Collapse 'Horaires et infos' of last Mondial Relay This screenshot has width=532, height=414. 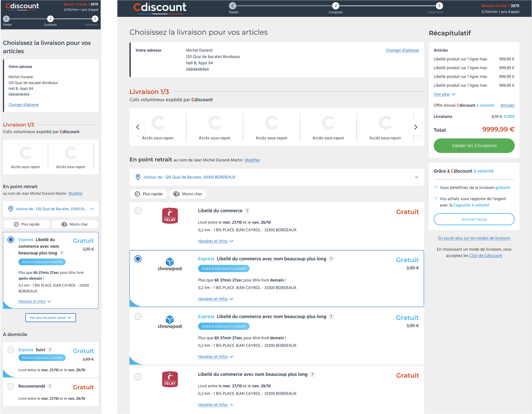[216, 405]
